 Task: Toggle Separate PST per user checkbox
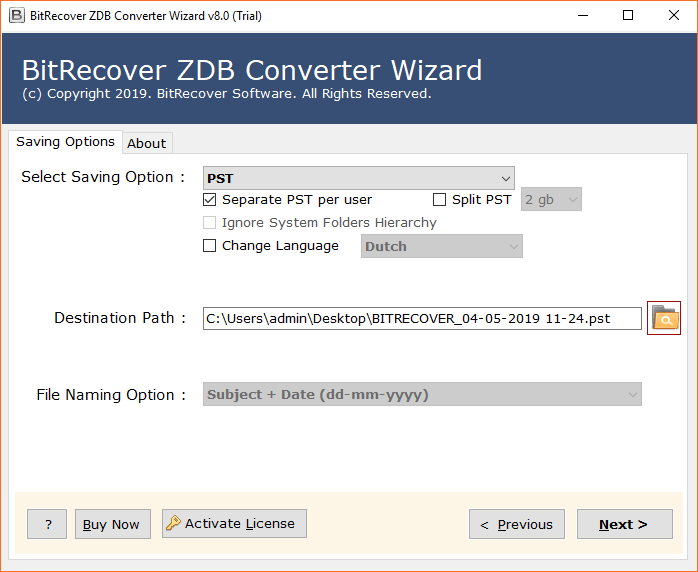(x=210, y=199)
